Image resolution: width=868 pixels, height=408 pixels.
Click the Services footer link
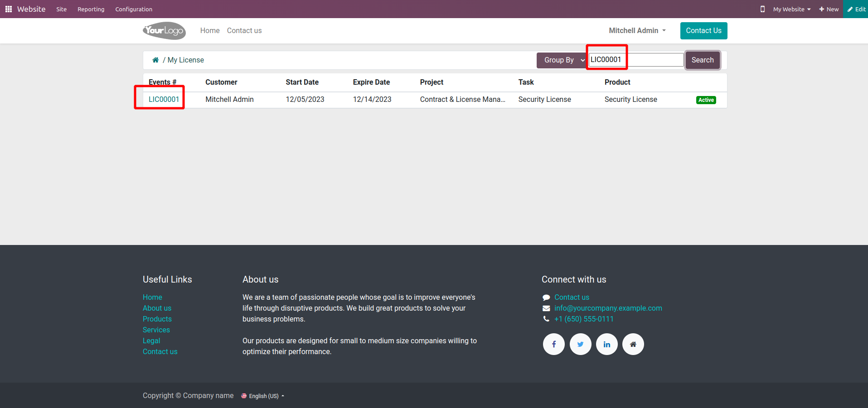click(156, 330)
